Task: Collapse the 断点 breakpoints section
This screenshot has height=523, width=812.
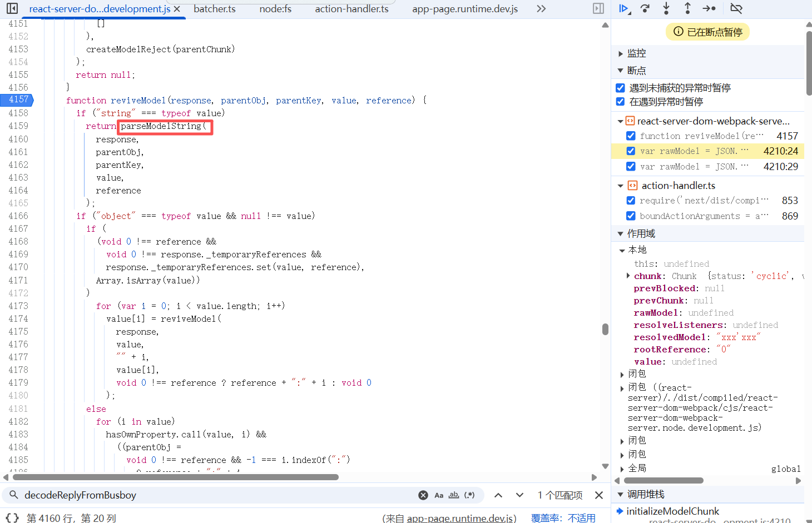Action: pyautogui.click(x=621, y=71)
